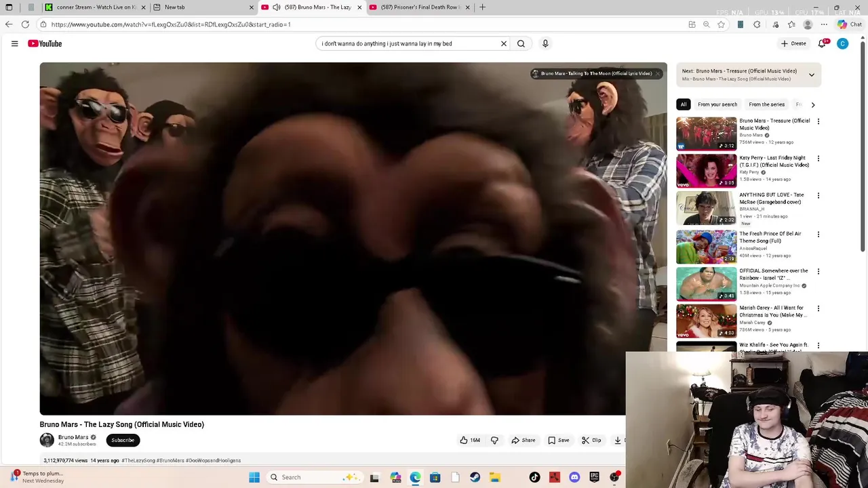Open YouTube notifications bell
The height and width of the screenshot is (488, 868).
(x=823, y=43)
